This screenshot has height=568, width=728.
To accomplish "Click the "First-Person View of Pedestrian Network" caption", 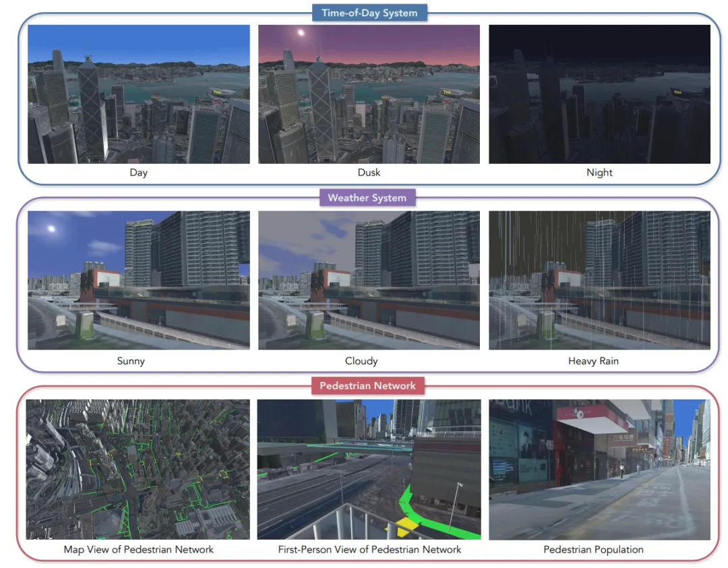I will point(369,549).
